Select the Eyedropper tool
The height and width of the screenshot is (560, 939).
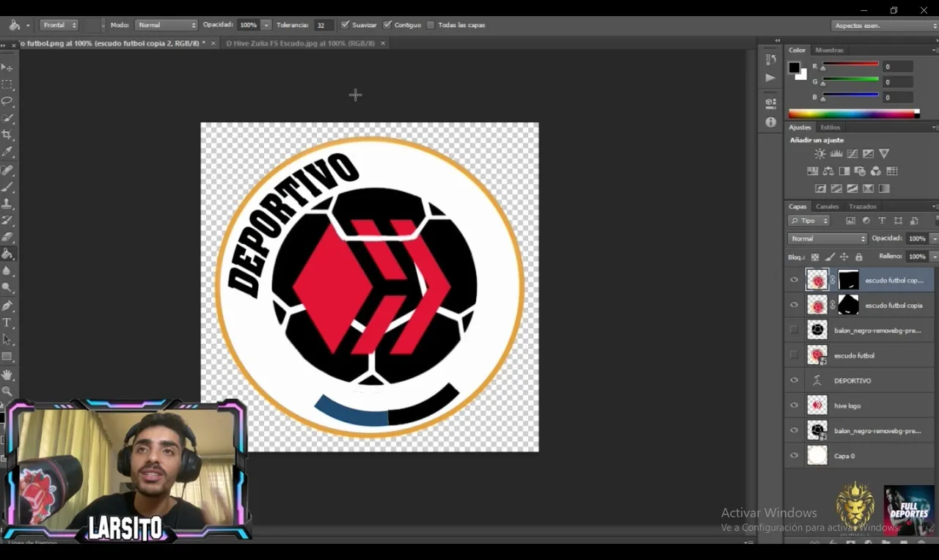7,152
